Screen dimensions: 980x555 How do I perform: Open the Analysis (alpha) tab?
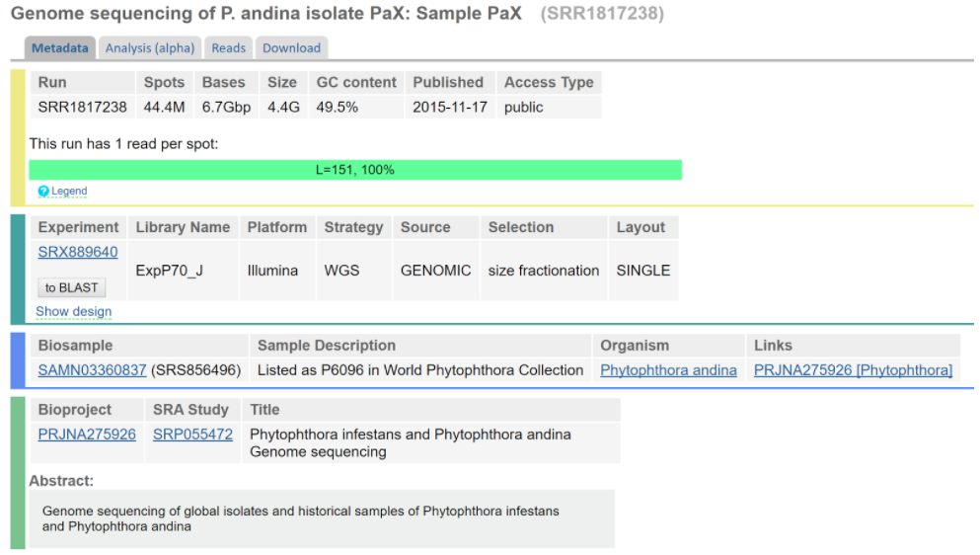(x=150, y=48)
